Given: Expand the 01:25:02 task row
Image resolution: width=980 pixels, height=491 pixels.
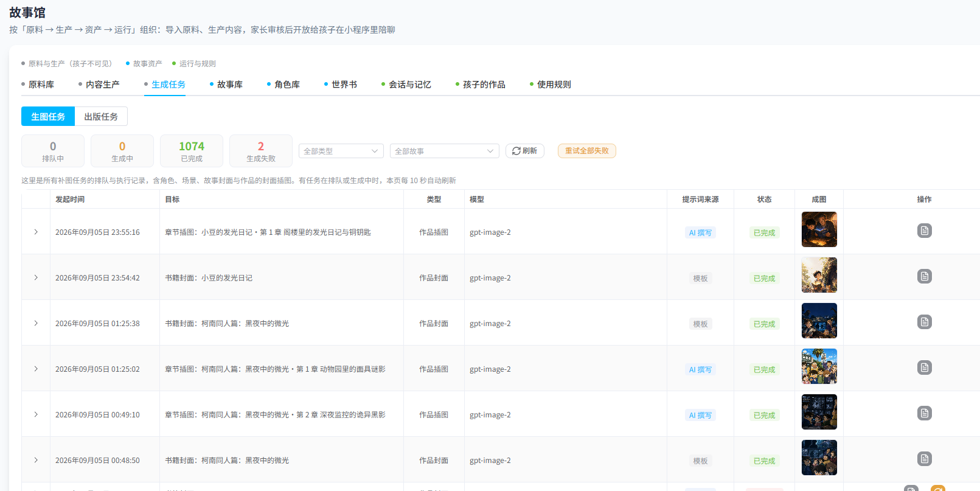Looking at the screenshot, I should [36, 369].
